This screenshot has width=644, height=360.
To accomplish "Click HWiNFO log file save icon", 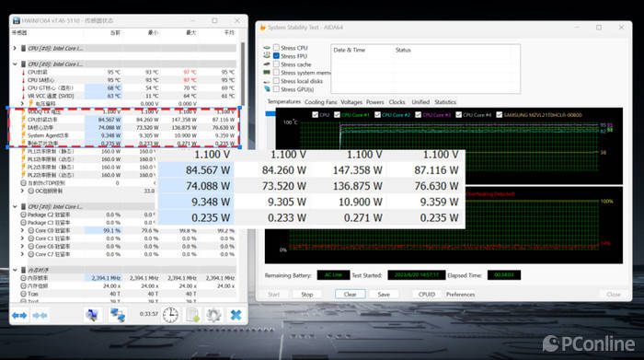I will tap(192, 315).
